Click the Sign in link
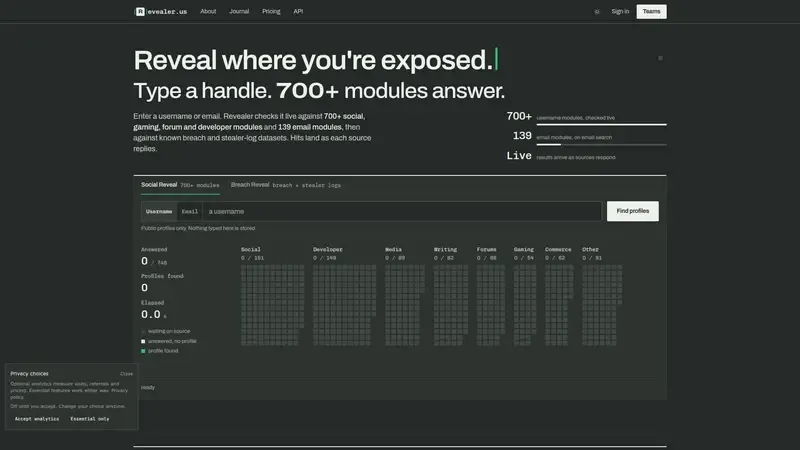This screenshot has height=450, width=800. [620, 11]
